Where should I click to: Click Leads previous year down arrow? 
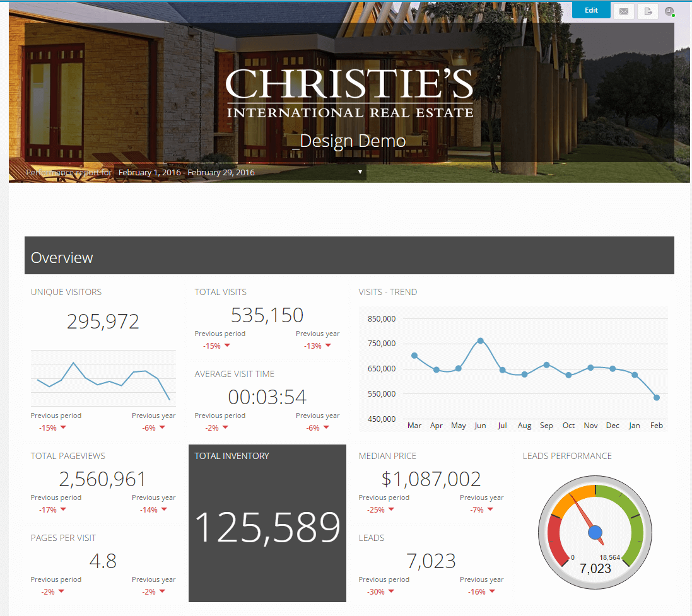[x=492, y=591]
